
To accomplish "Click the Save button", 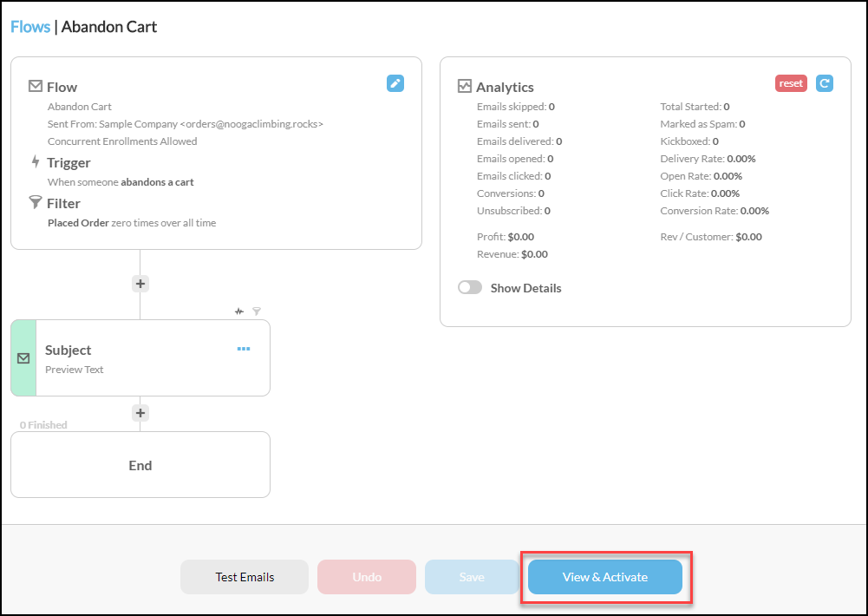I will coord(472,577).
